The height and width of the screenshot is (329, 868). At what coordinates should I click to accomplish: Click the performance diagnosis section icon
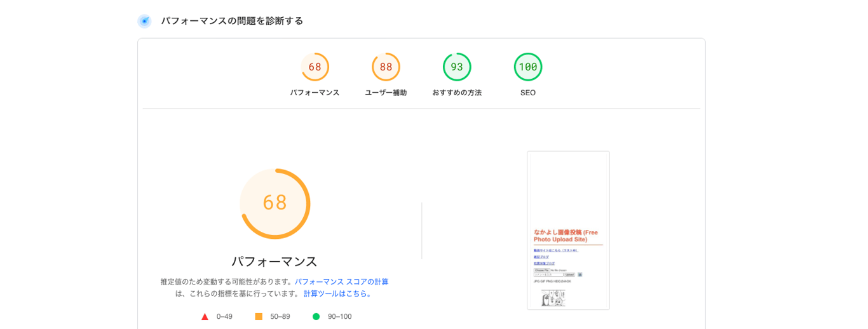click(x=144, y=21)
